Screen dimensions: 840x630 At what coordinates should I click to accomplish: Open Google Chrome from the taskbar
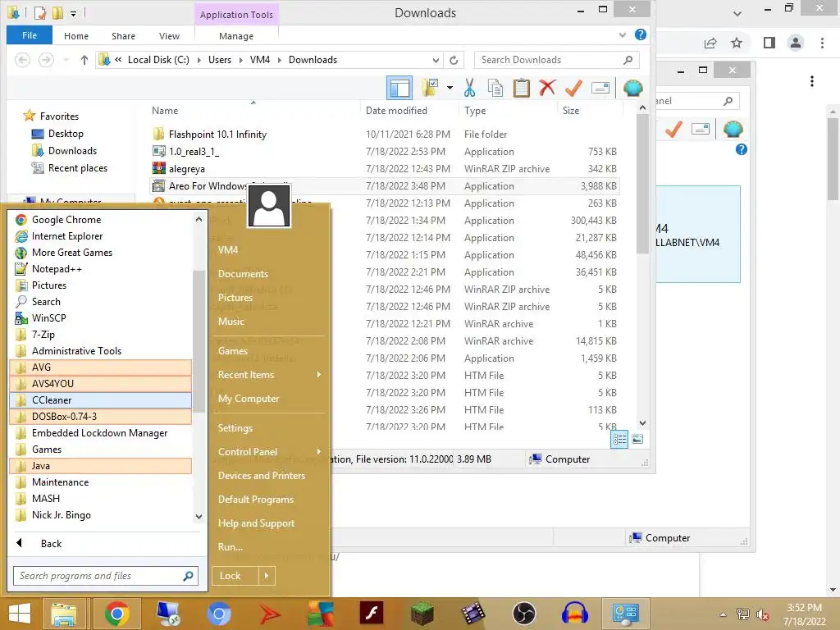point(116,614)
